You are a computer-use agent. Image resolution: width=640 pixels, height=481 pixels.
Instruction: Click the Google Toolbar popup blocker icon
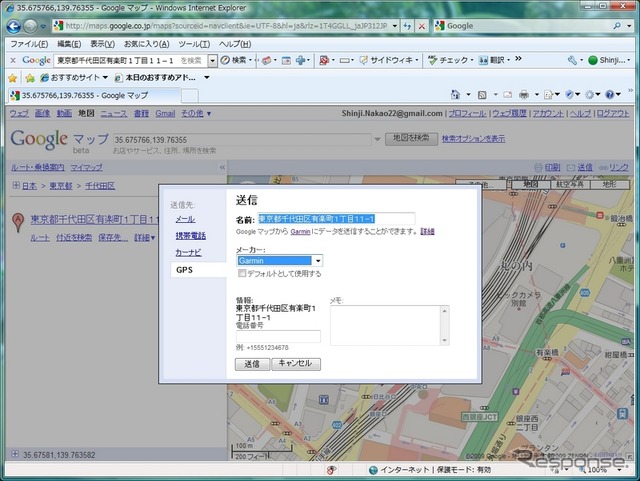pos(324,60)
